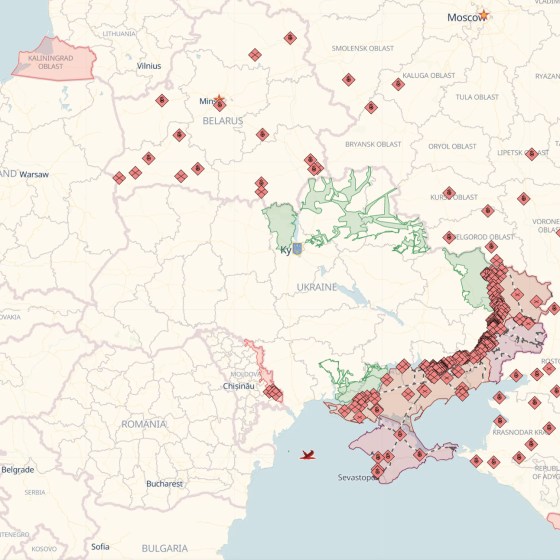
Task: Select the Bucharest city label
Action: [164, 484]
